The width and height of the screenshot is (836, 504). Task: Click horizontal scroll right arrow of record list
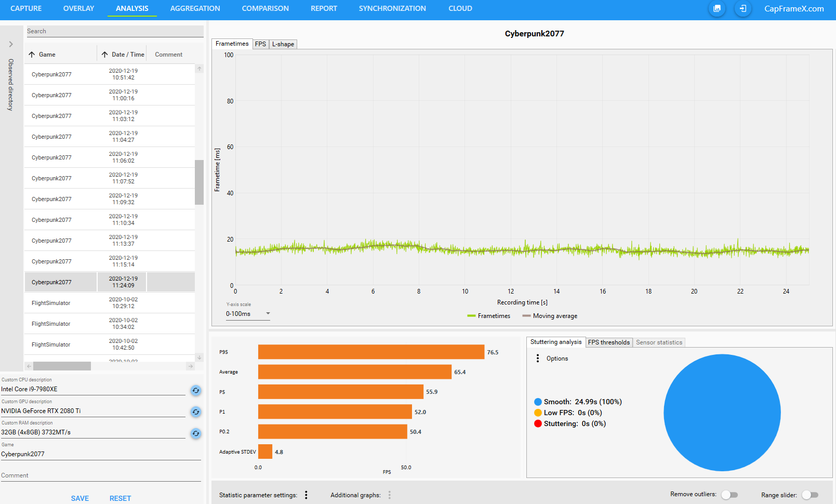(x=190, y=366)
